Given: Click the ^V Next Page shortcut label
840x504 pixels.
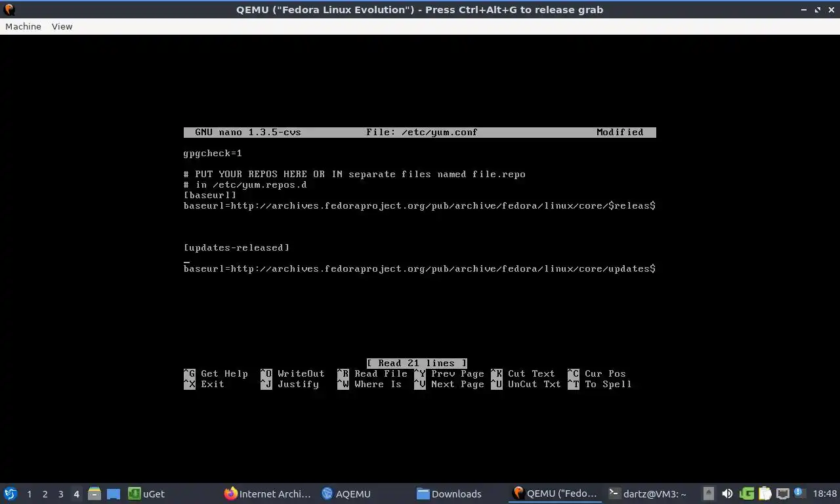Looking at the screenshot, I should coord(449,384).
